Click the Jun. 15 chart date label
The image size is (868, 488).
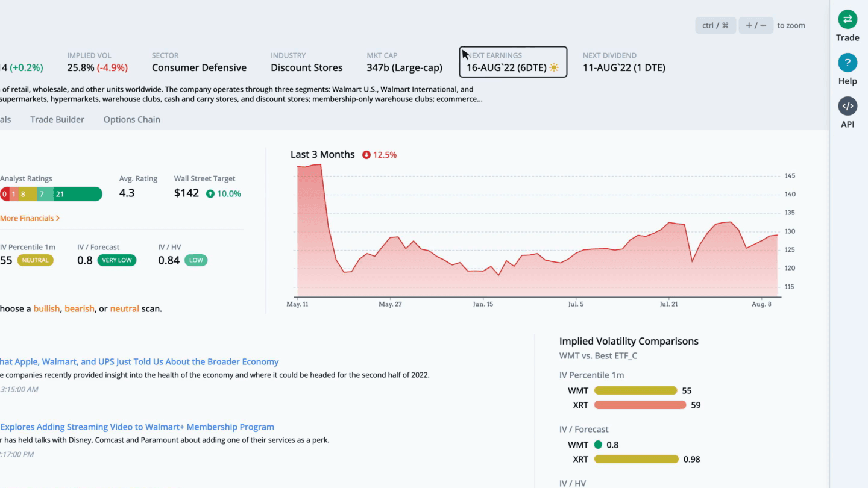coord(483,304)
